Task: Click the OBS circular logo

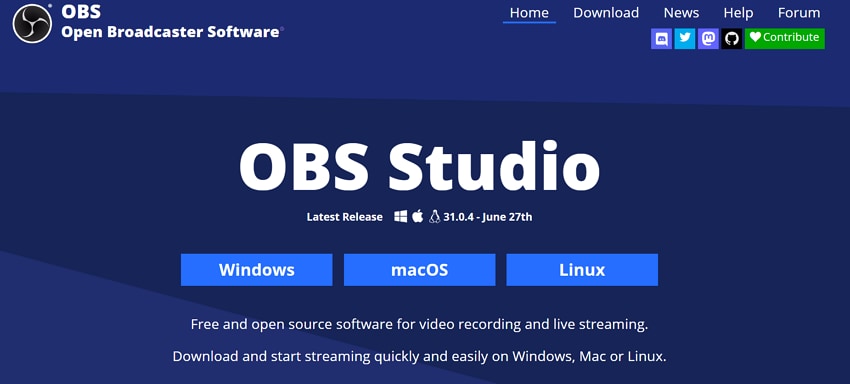Action: 32,23
